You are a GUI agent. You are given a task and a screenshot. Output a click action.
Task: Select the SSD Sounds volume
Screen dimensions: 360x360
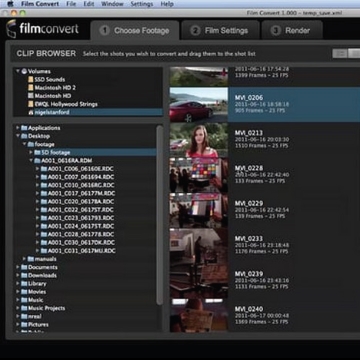[50, 79]
